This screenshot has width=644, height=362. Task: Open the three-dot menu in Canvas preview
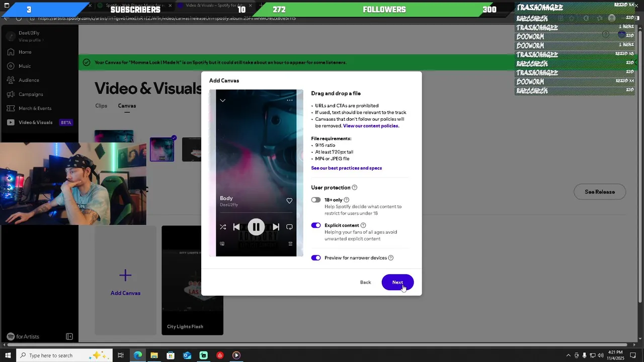coord(290,100)
